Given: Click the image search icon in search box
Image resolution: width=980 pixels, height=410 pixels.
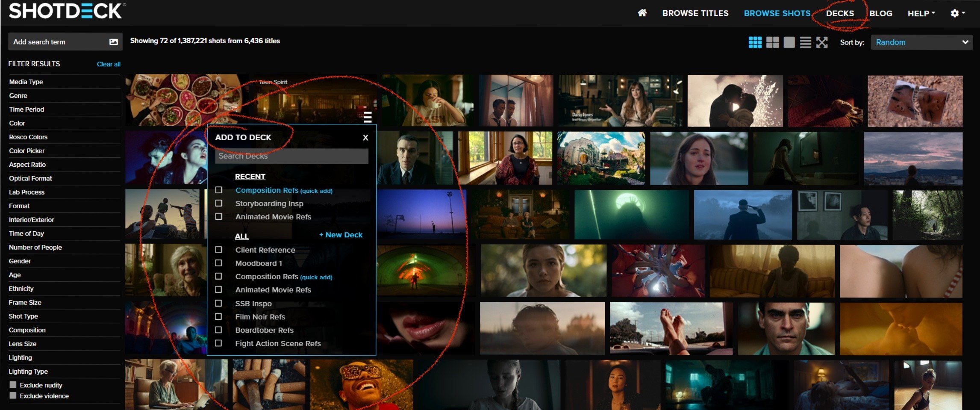Looking at the screenshot, I should [x=113, y=42].
